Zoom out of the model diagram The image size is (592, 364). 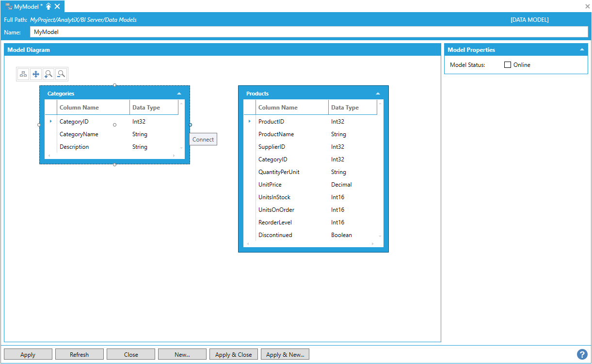(61, 74)
